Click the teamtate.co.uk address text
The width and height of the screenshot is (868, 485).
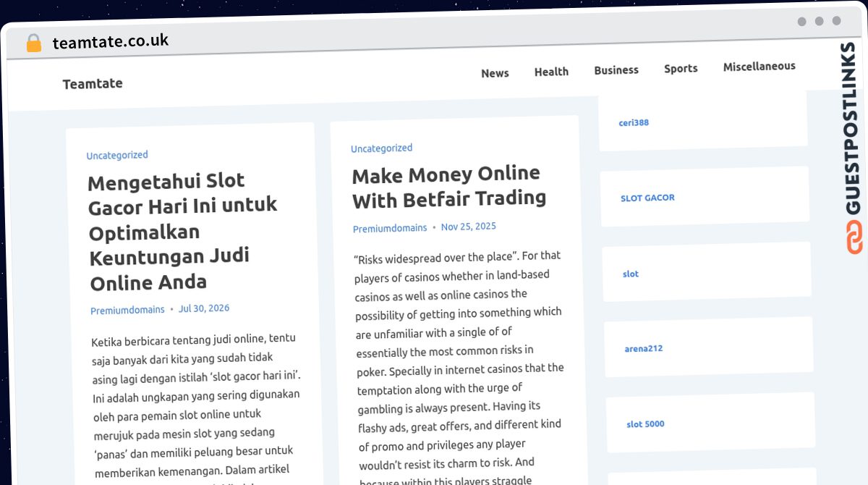click(111, 41)
